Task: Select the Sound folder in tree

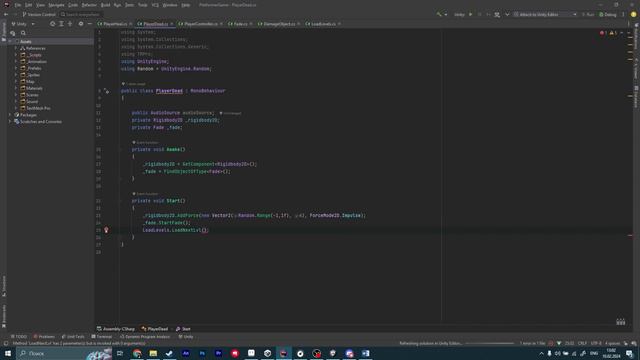Action: [x=32, y=102]
